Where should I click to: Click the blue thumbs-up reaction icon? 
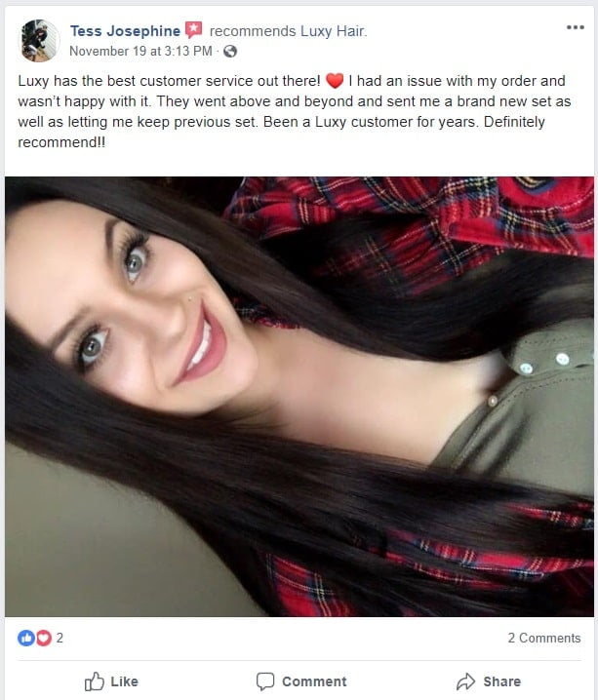[26, 638]
